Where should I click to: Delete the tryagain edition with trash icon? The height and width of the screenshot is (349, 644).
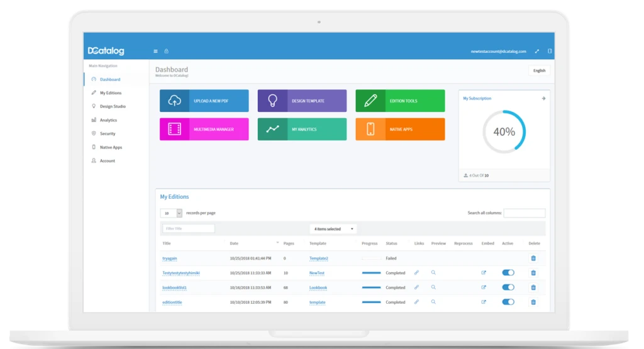[533, 258]
